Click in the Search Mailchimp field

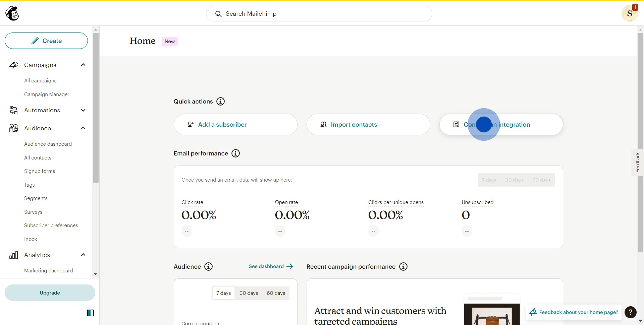tap(319, 14)
